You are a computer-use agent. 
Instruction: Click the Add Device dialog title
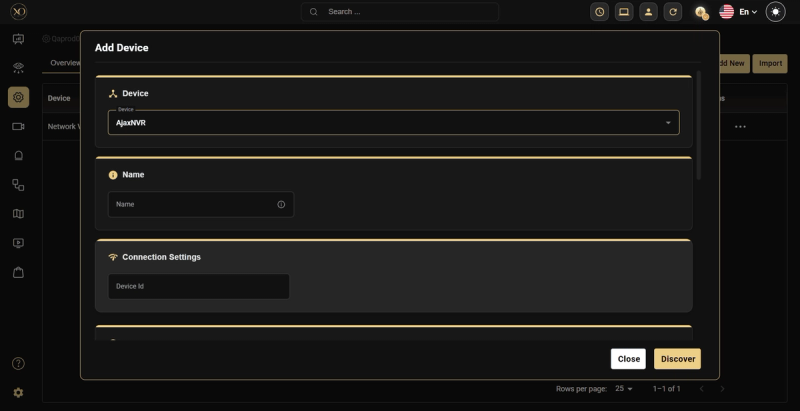pos(121,48)
